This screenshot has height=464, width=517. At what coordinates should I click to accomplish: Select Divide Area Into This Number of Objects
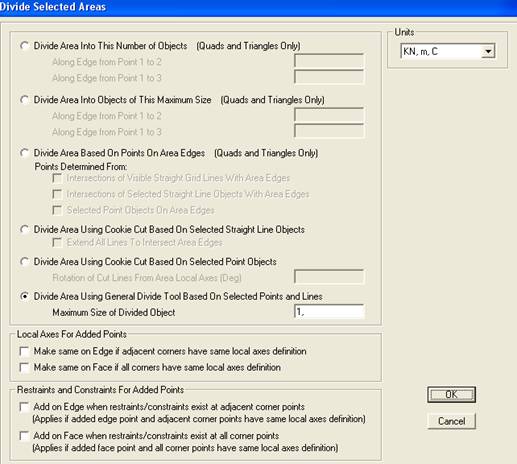point(24,46)
